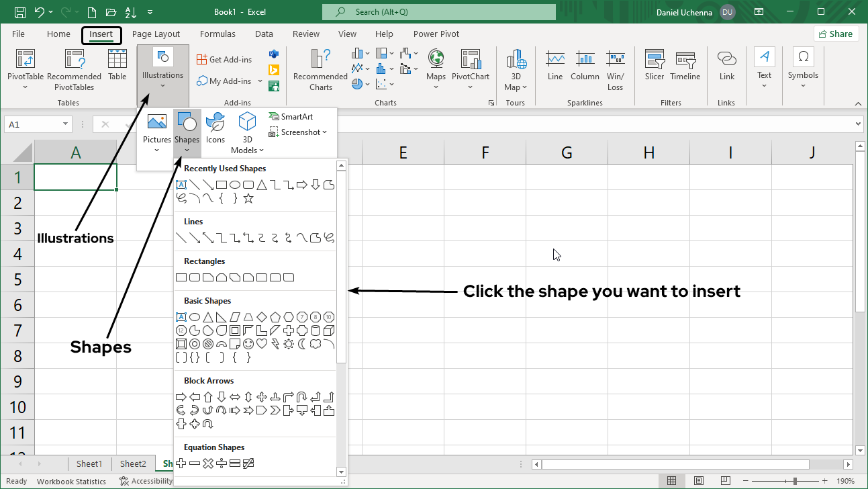
Task: Open the Screenshot dropdown
Action: click(x=298, y=132)
